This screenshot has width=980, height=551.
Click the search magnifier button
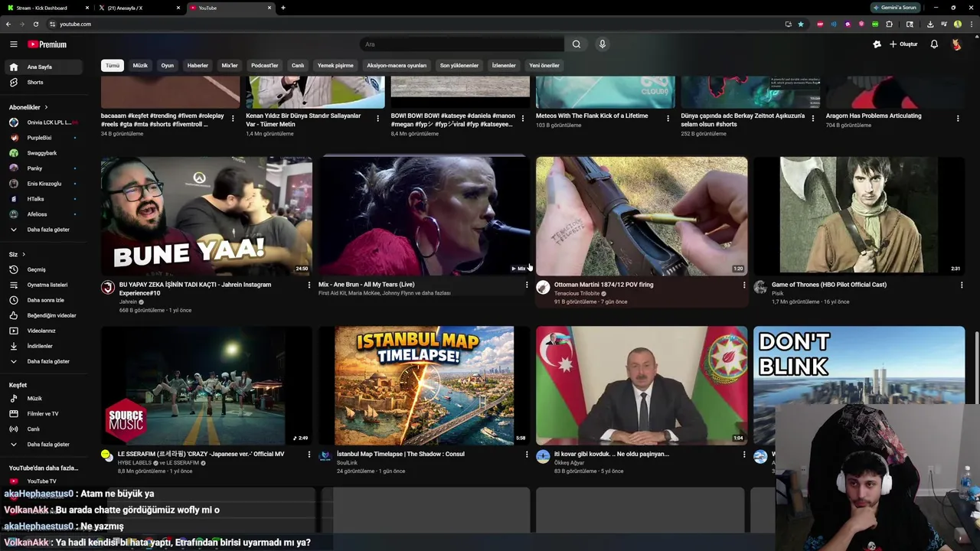tap(577, 44)
